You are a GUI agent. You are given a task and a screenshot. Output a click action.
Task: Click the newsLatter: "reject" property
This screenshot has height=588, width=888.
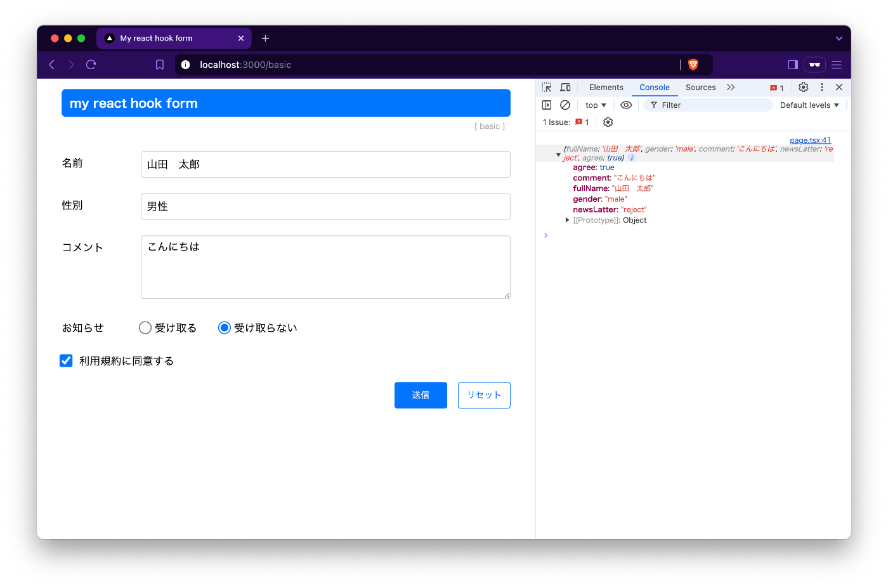[x=610, y=210]
